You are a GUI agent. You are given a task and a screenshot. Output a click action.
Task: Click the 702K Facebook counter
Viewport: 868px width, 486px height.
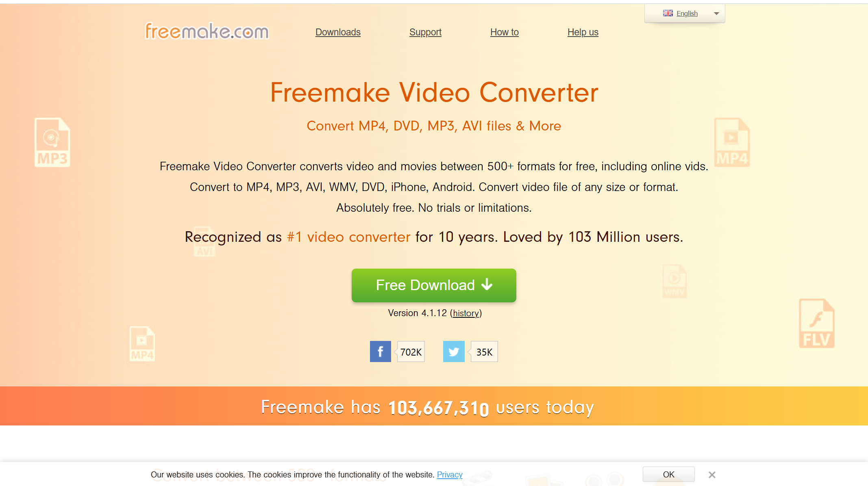pyautogui.click(x=411, y=351)
